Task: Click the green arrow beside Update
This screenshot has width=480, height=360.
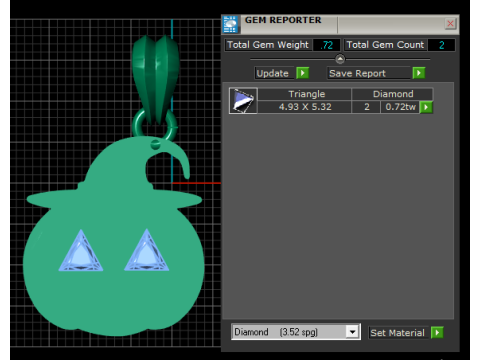Action: [x=303, y=73]
